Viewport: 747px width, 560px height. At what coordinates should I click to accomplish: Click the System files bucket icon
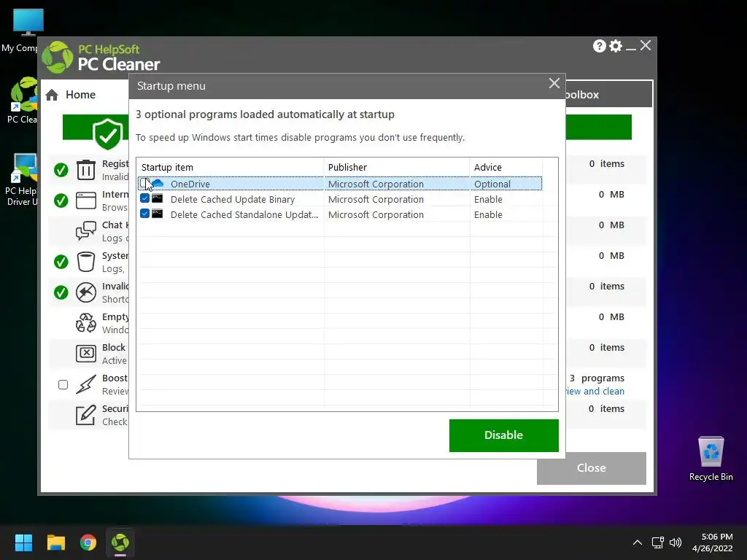click(86, 262)
